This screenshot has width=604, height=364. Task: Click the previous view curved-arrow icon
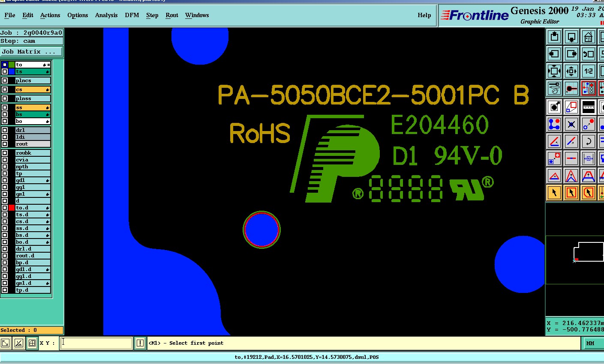[589, 54]
